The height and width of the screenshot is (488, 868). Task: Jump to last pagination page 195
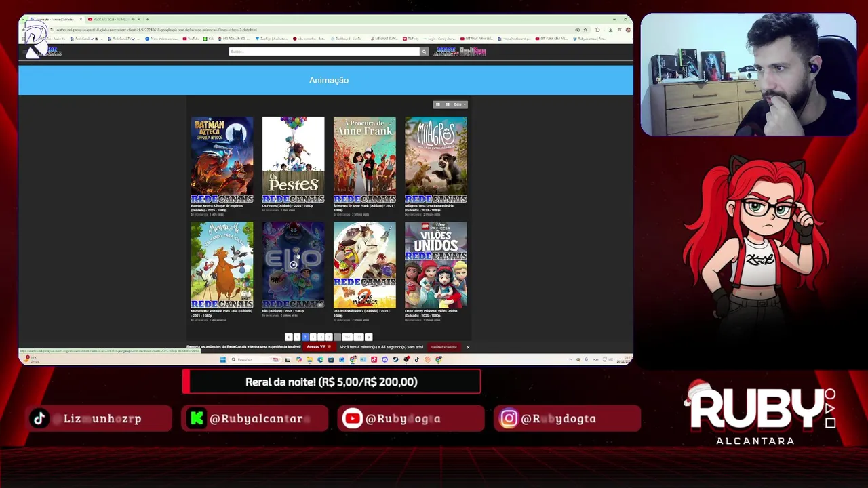pos(359,337)
